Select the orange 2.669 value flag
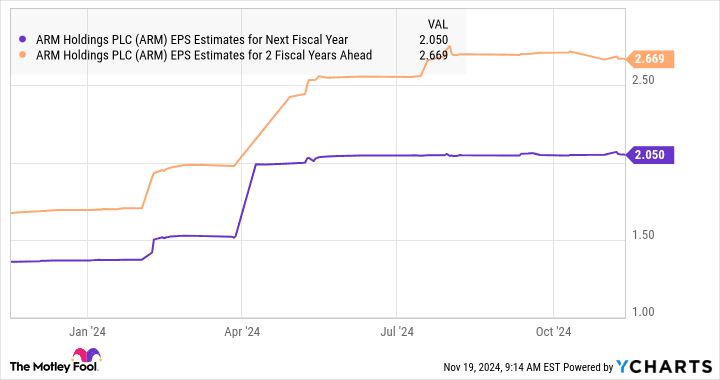The width and height of the screenshot is (720, 380). [650, 59]
